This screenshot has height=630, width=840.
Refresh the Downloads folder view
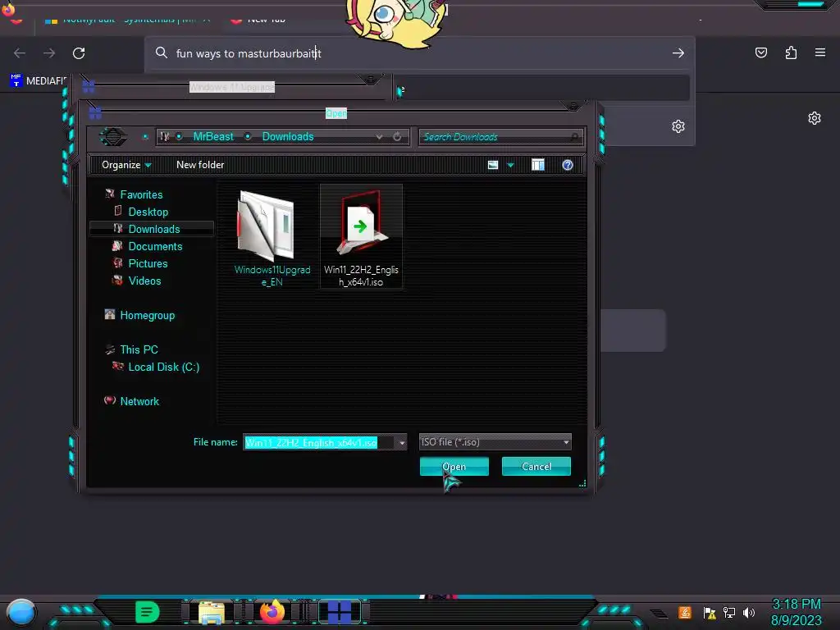click(397, 137)
